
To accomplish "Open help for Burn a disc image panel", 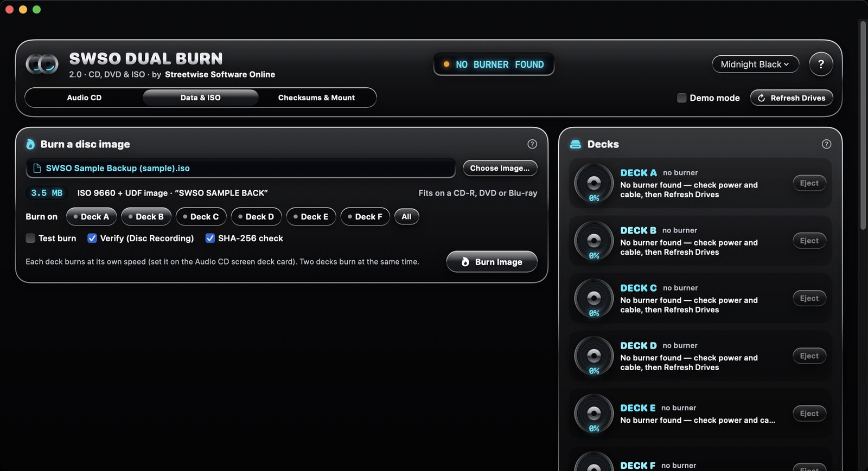I will pos(532,144).
